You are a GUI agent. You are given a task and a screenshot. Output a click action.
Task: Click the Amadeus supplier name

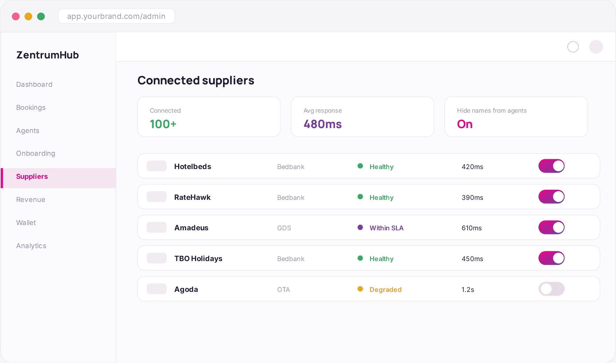[x=191, y=228]
